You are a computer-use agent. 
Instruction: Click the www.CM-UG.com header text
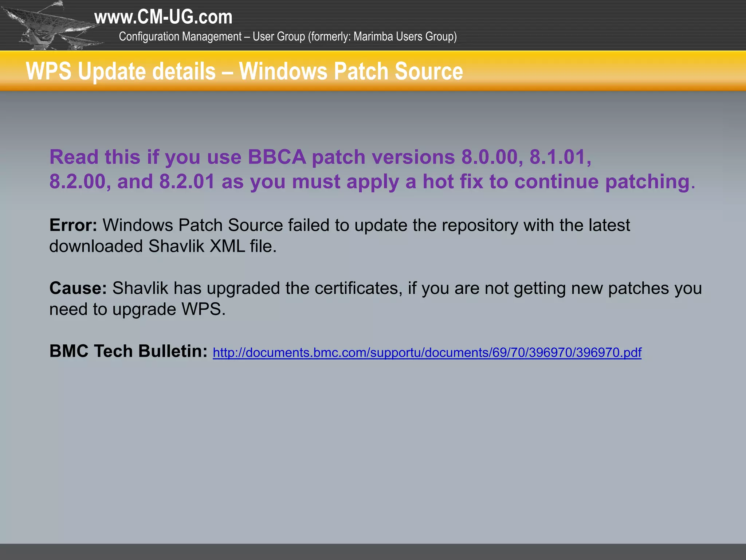click(x=163, y=17)
